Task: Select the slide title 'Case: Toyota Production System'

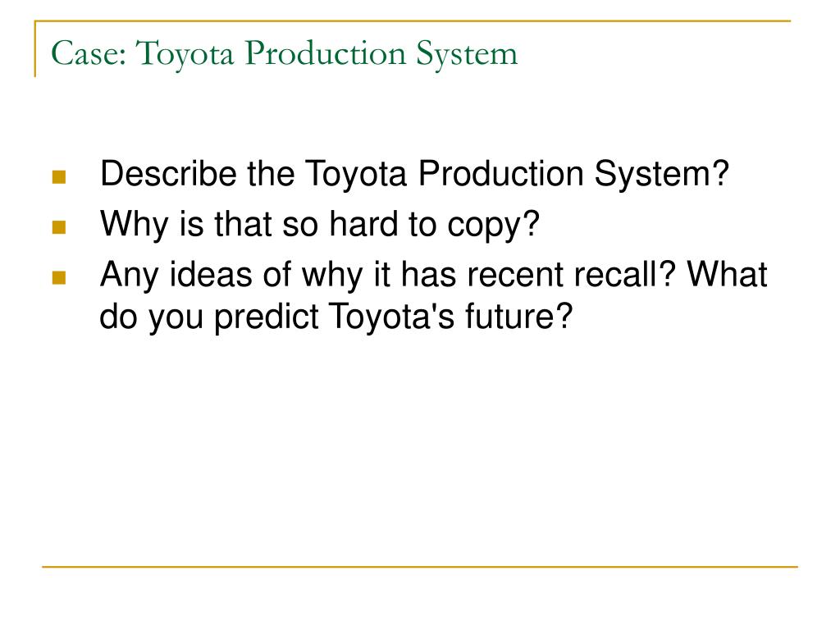Action: point(285,54)
